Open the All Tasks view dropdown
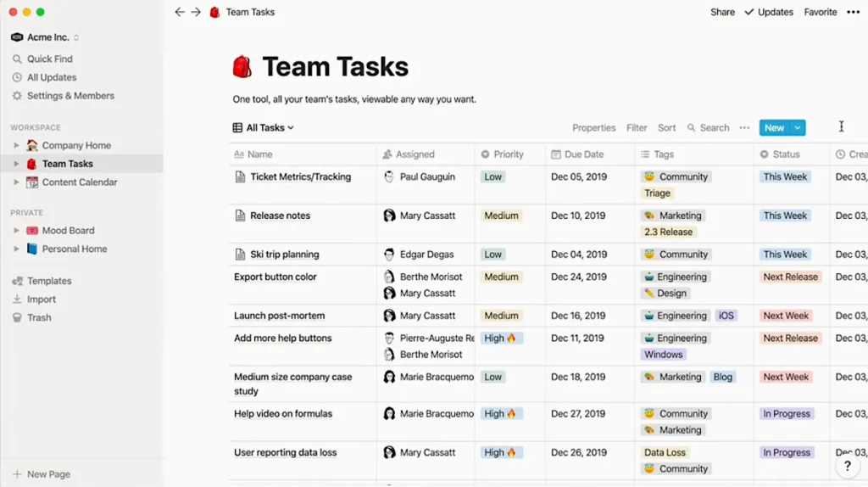This screenshot has height=487, width=868. click(264, 128)
